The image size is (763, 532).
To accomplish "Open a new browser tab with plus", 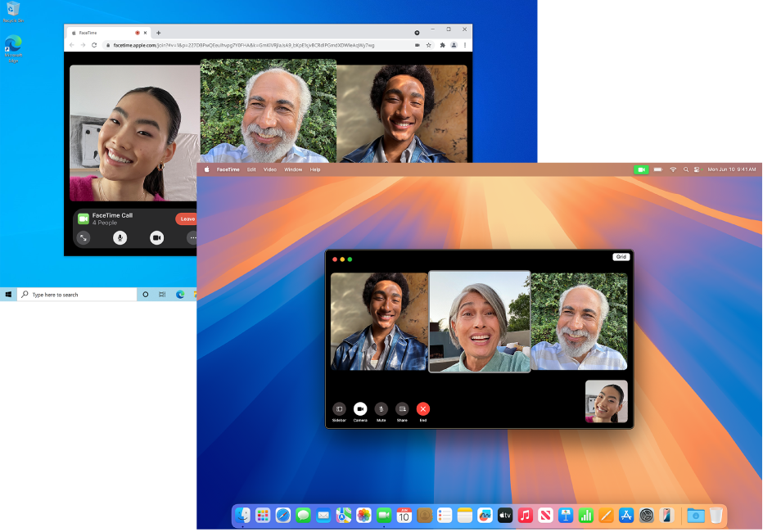I will pyautogui.click(x=158, y=33).
